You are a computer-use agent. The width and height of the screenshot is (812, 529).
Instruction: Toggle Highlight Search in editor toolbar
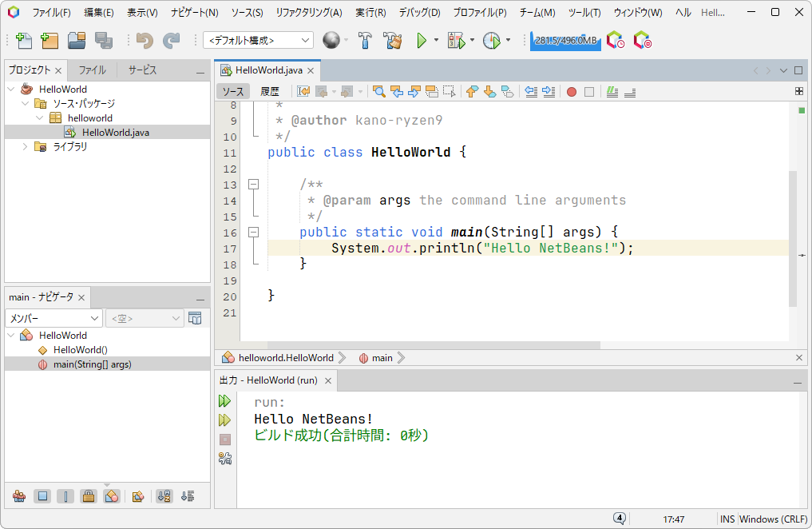click(431, 92)
